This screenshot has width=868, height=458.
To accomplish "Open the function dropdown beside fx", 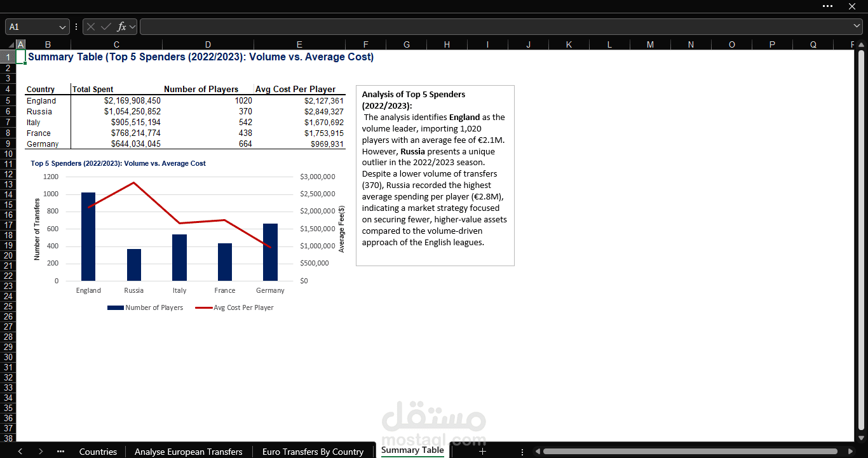I will [132, 27].
